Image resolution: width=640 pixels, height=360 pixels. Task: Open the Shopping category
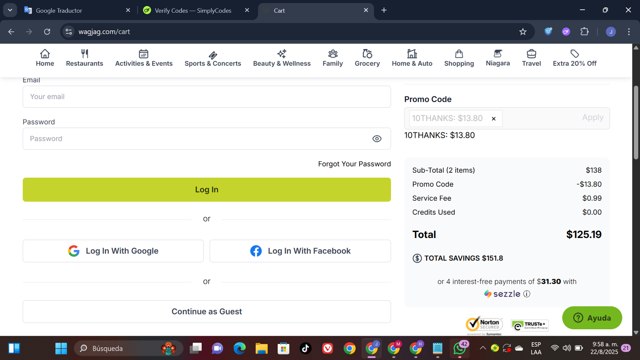coord(459,58)
